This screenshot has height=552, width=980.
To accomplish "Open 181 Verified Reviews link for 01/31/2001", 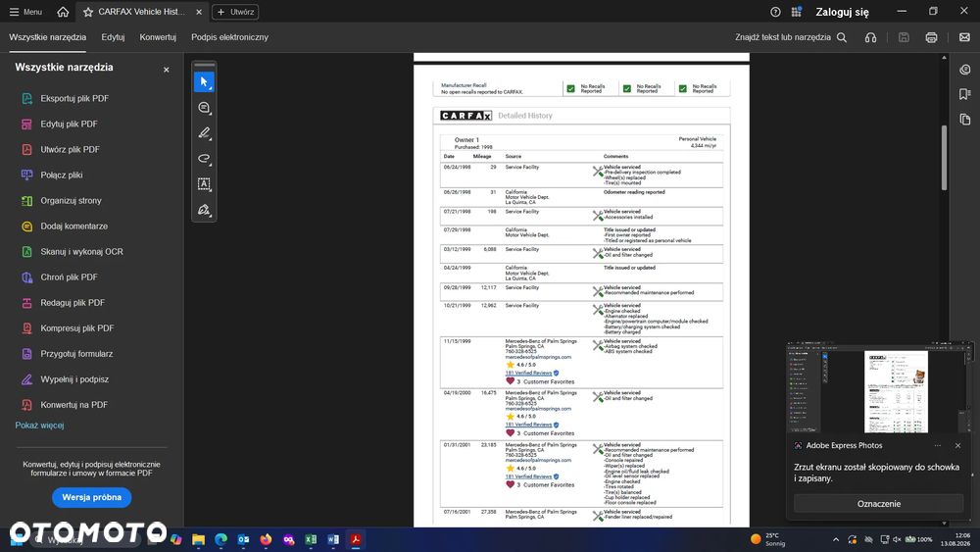I will 528,477.
